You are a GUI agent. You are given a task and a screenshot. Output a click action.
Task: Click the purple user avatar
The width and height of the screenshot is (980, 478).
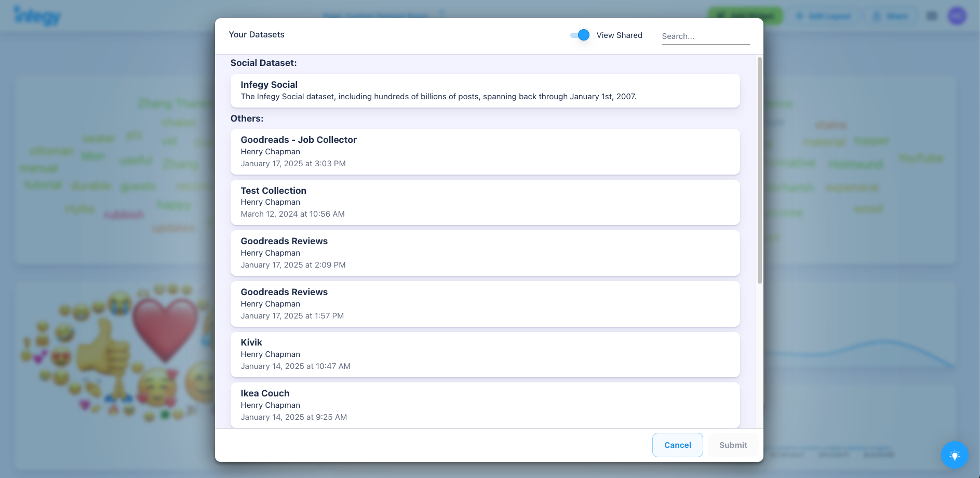point(957,16)
